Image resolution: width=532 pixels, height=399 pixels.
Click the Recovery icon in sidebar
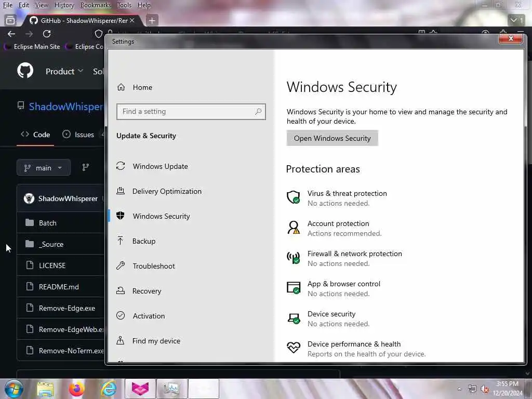point(121,290)
